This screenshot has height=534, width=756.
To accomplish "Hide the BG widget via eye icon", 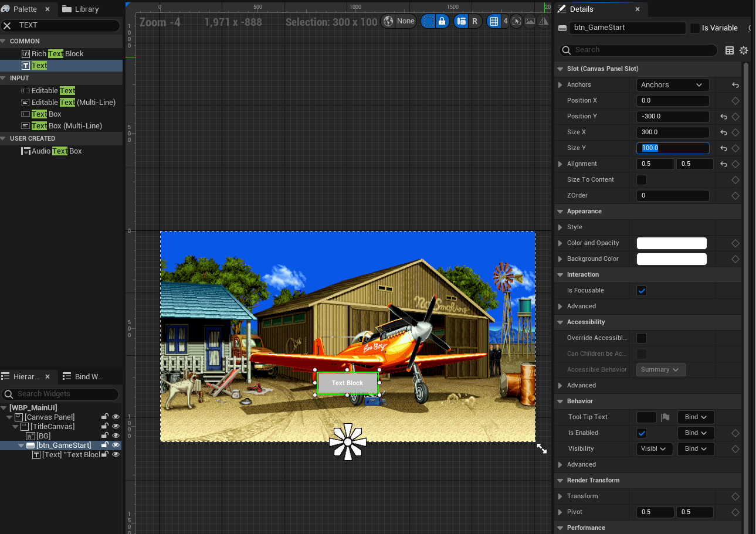I will tap(116, 436).
